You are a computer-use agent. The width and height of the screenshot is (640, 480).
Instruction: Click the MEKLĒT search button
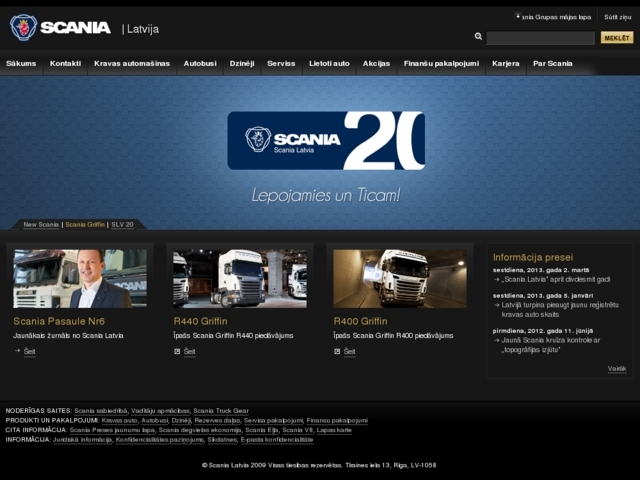click(x=617, y=38)
